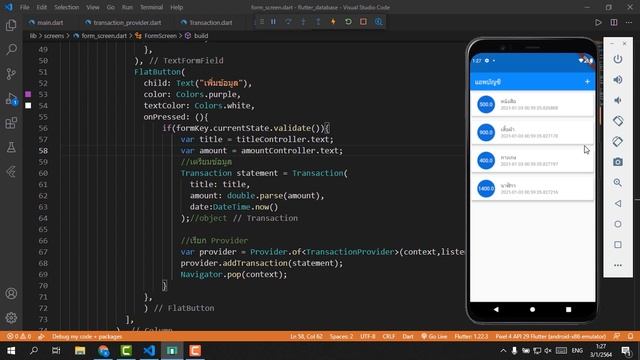The width and height of the screenshot is (640, 360).
Task: Click emulator sidebar Home circle
Action: (x=618, y=224)
